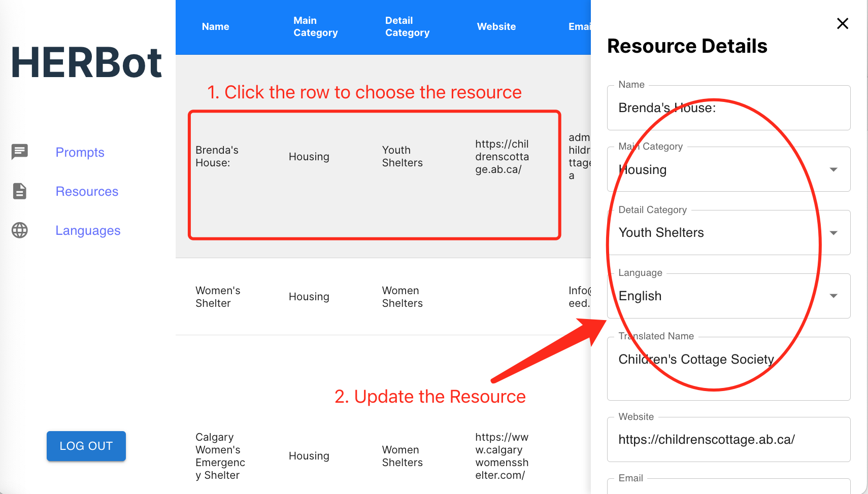Select the Website column header
This screenshot has height=494, width=868.
496,27
